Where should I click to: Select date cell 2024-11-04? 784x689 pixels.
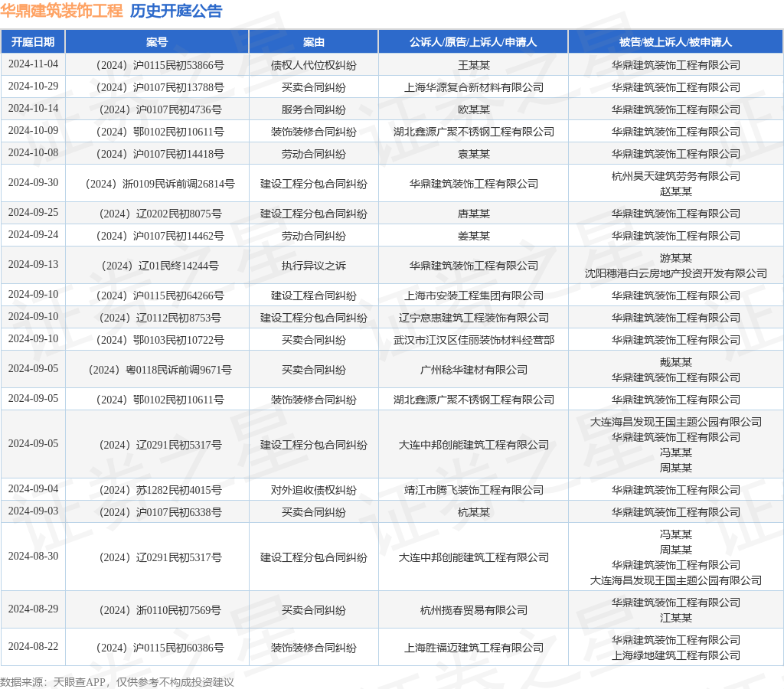(33, 64)
